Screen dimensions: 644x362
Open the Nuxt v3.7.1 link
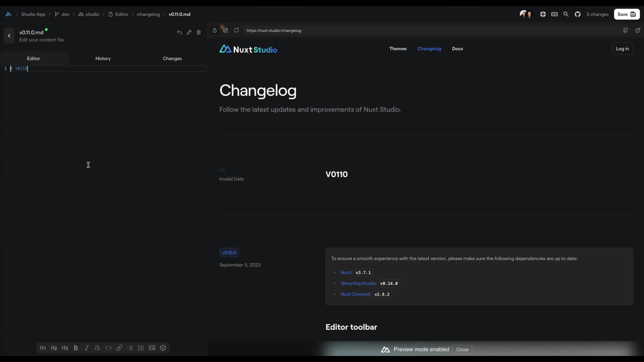[x=346, y=273]
